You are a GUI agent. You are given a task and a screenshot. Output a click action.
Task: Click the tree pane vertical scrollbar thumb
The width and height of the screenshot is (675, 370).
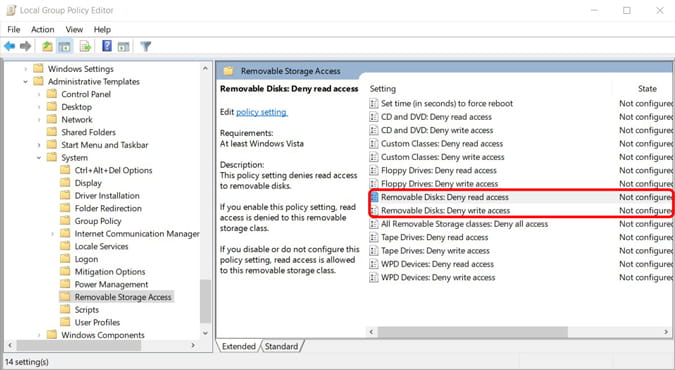(x=205, y=301)
